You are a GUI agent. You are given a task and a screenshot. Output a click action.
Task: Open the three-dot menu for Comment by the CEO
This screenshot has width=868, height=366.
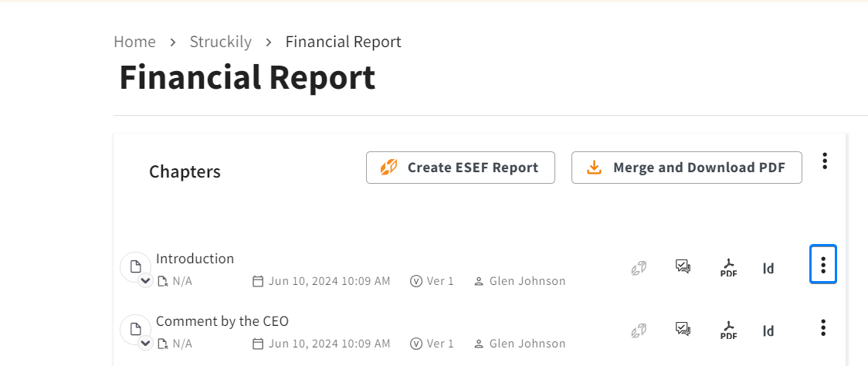(x=823, y=327)
